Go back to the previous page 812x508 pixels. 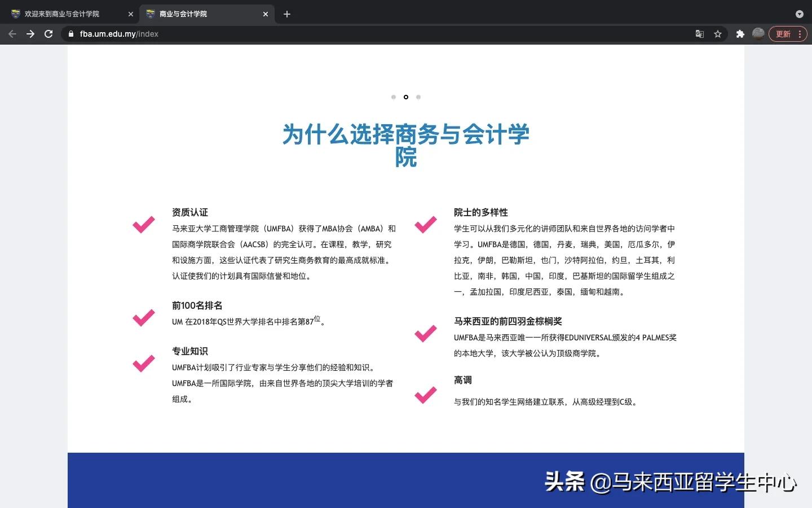coord(12,34)
